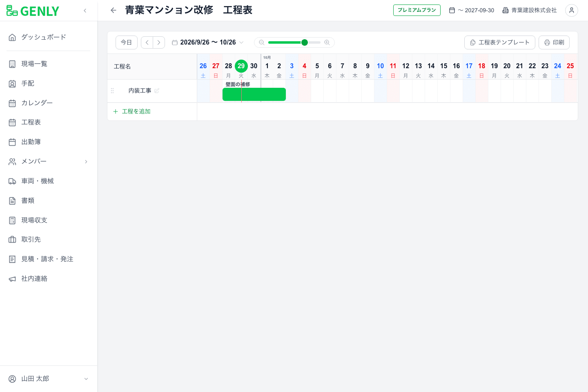
Task: Click the 壁面の補修 task label
Action: pyautogui.click(x=238, y=84)
